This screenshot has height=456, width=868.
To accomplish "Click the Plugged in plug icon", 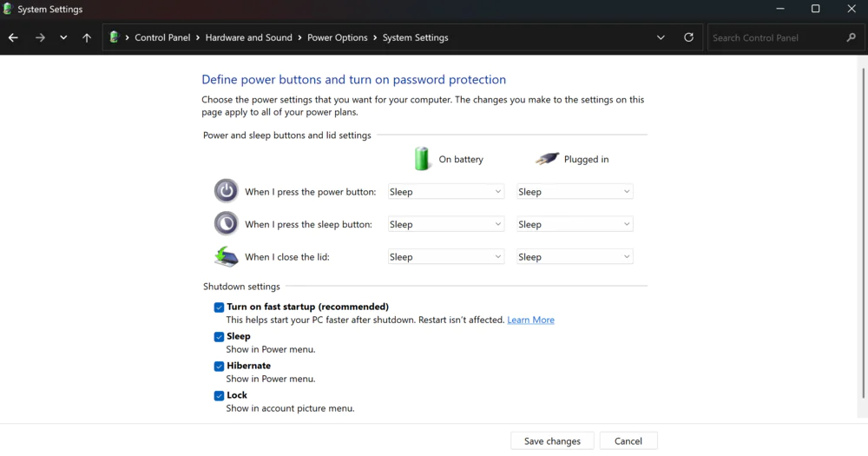I will 547,159.
